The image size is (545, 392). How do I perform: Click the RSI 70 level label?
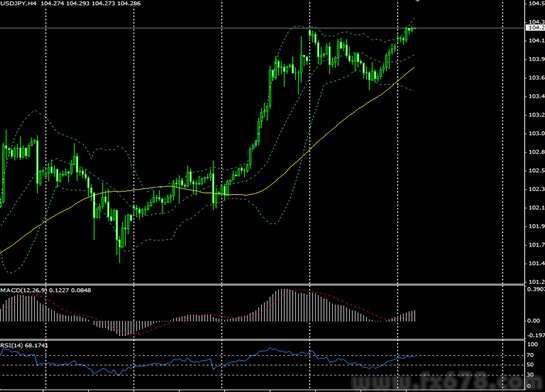530,355
